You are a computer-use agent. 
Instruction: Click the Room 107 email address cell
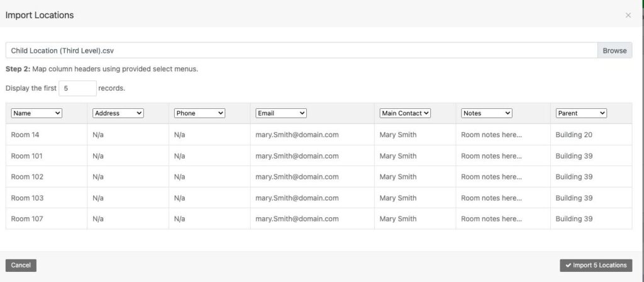(297, 219)
